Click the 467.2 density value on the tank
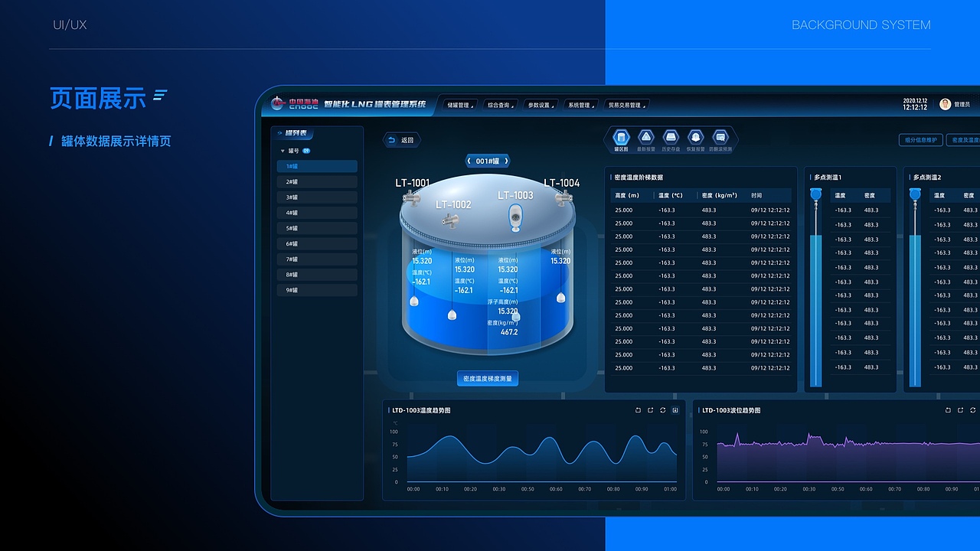Viewport: 980px width, 551px height. tap(509, 332)
